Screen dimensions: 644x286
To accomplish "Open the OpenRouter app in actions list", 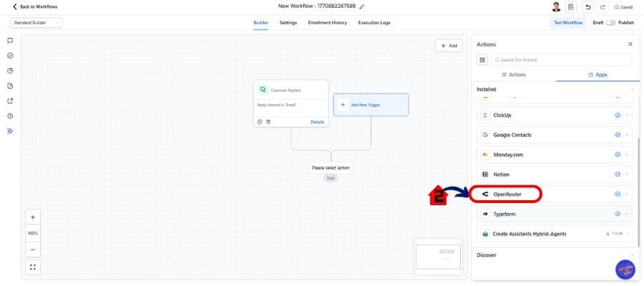I will [507, 194].
